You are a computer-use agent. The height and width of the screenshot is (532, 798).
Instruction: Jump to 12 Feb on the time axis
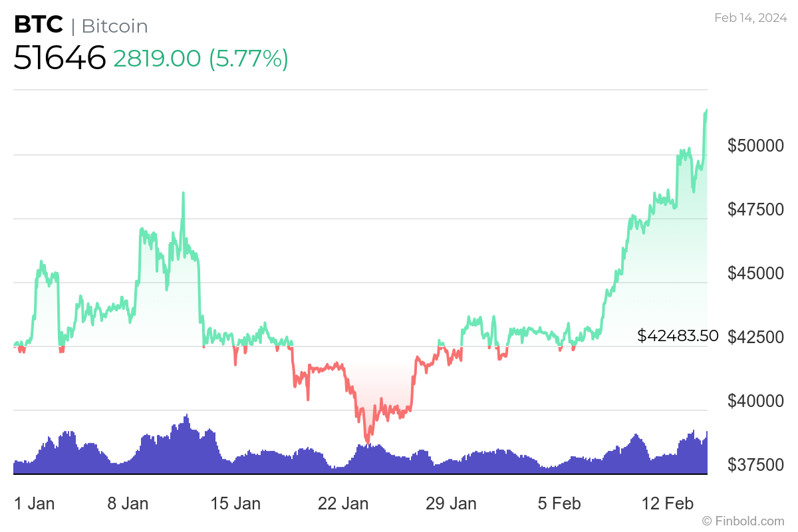[666, 503]
